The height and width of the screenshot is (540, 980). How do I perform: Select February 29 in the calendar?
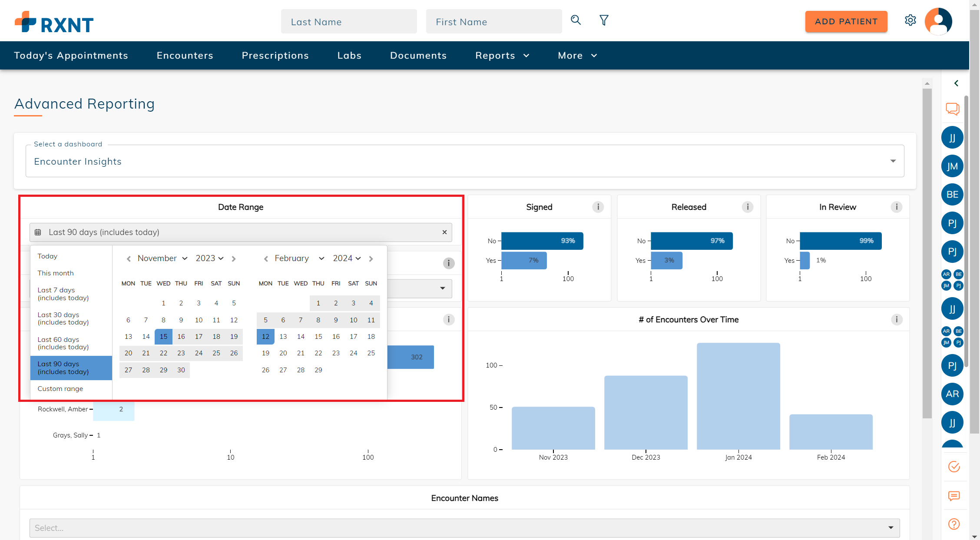coord(318,370)
